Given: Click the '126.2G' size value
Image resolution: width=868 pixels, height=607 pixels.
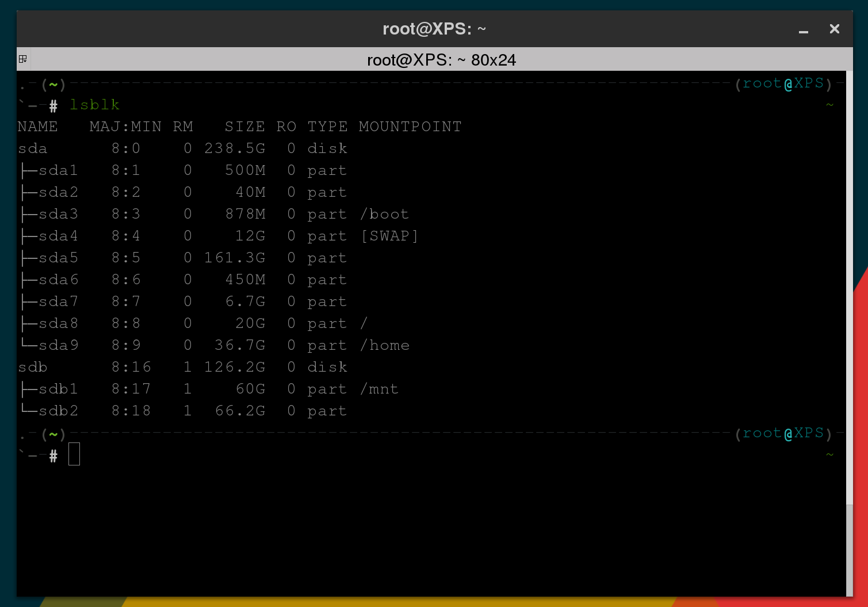Looking at the screenshot, I should pyautogui.click(x=235, y=367).
